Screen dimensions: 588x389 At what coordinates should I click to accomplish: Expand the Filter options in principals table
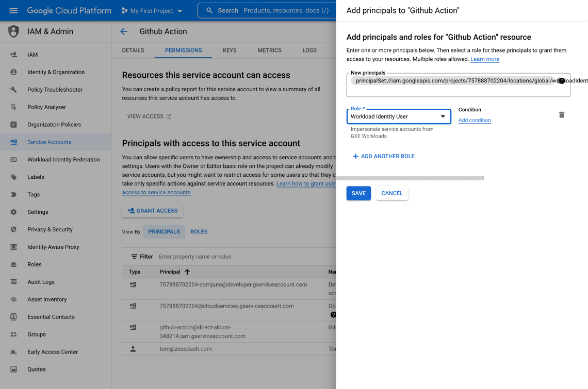[x=142, y=256]
